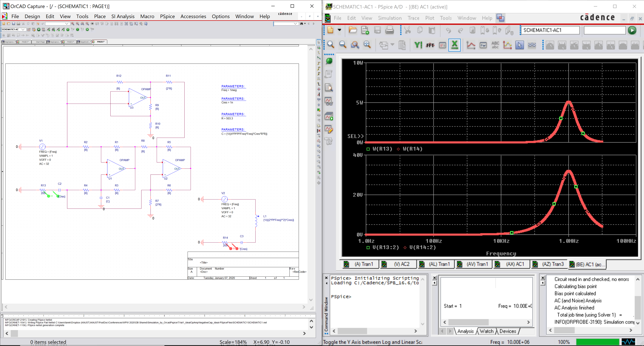Switch to the Watch tab
The image size is (644, 346).
[487, 331]
